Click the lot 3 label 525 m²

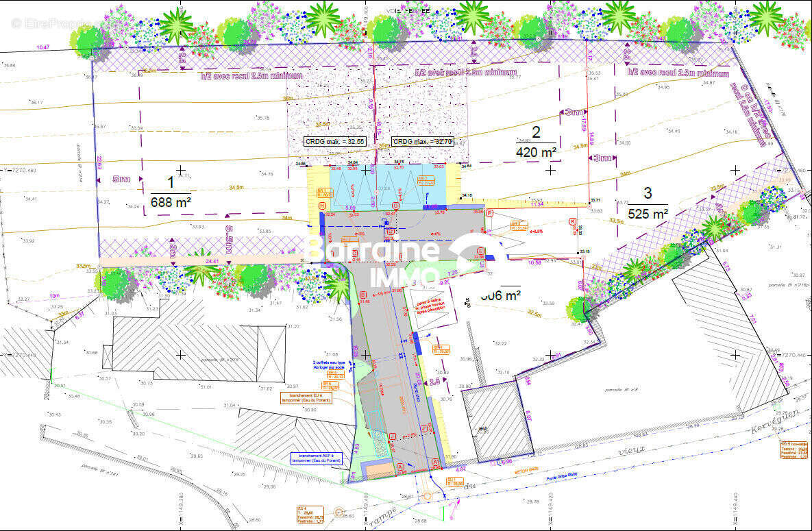coord(648,214)
